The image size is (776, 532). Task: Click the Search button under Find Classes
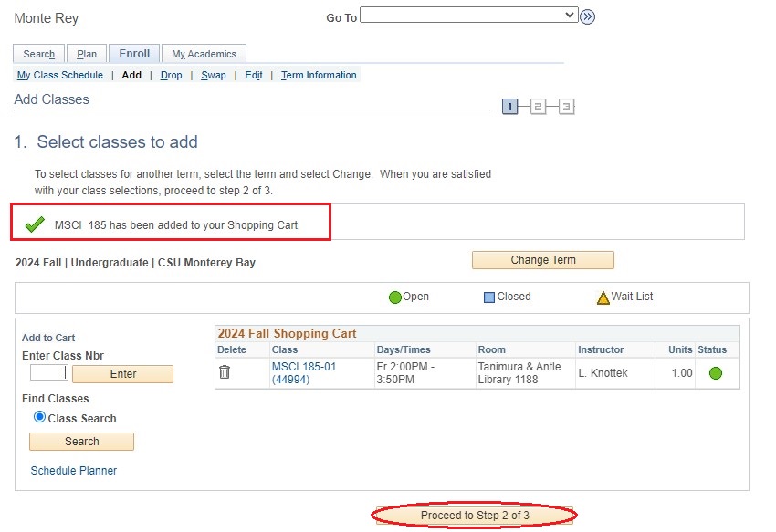[81, 442]
